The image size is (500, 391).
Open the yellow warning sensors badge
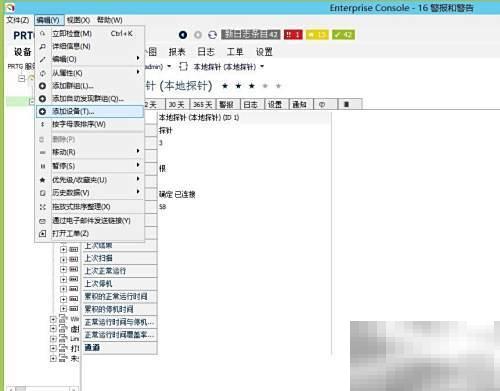click(x=317, y=35)
